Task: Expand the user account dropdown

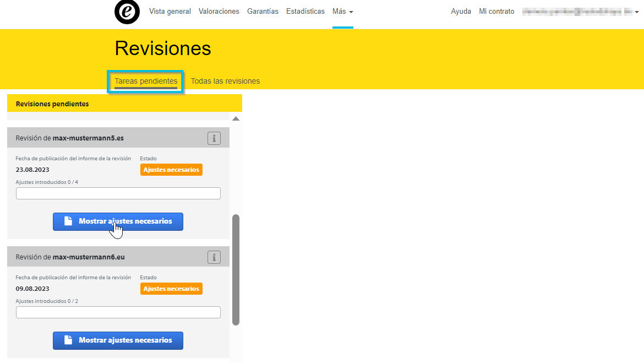Action: tap(580, 12)
